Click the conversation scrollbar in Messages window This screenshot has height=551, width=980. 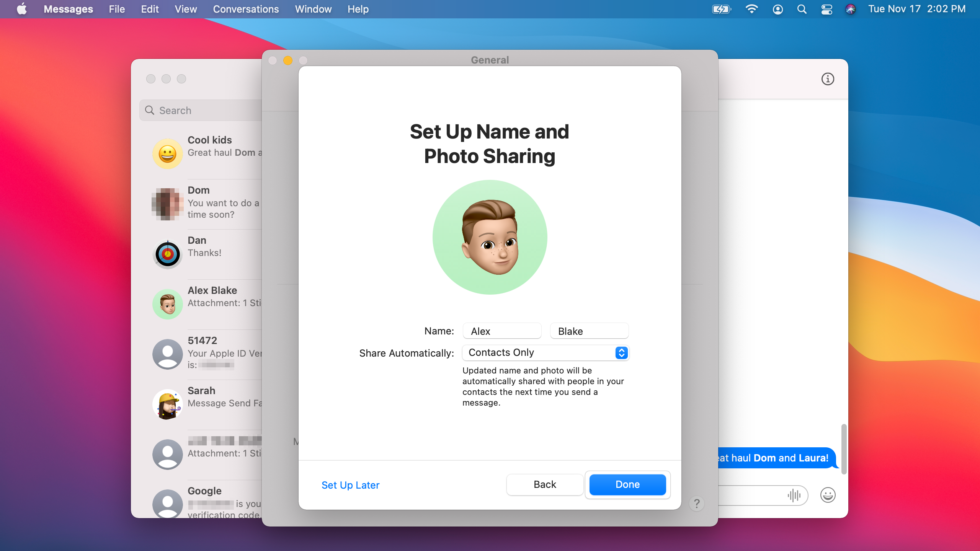click(844, 449)
